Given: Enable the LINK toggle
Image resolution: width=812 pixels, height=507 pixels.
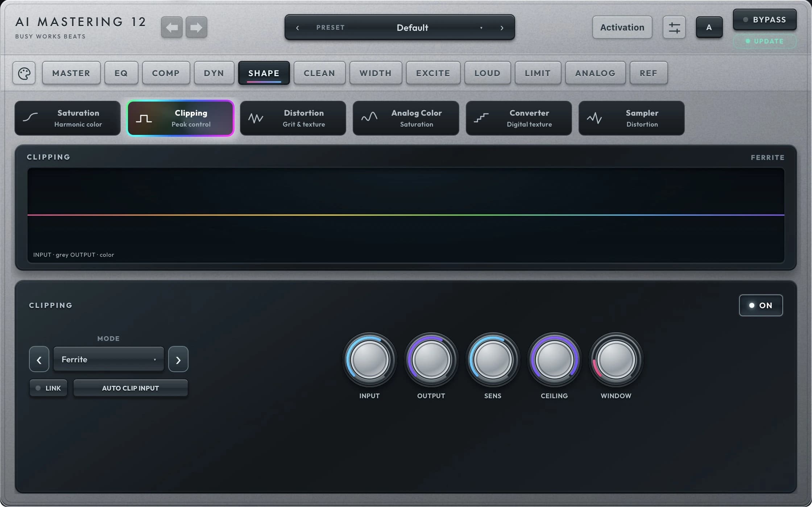Looking at the screenshot, I should click(x=49, y=388).
